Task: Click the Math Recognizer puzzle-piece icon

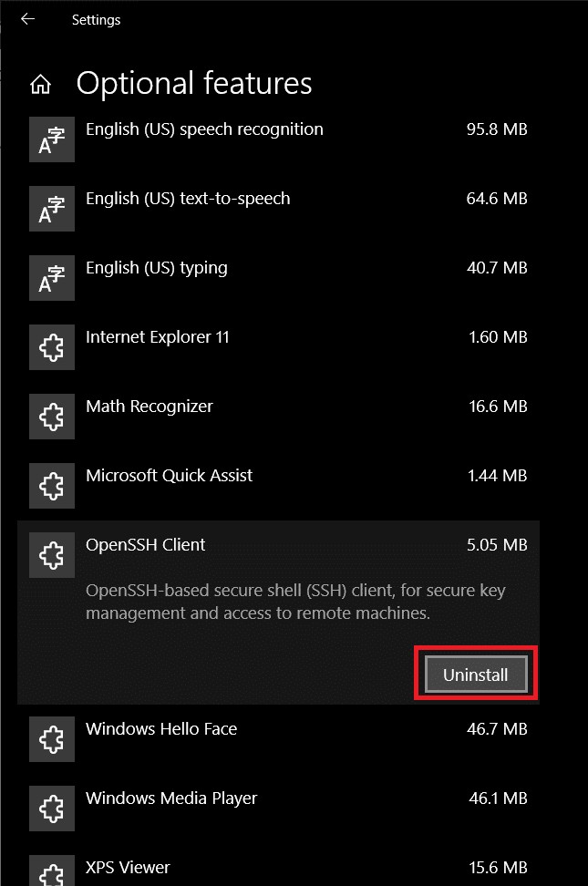Action: click(x=51, y=416)
